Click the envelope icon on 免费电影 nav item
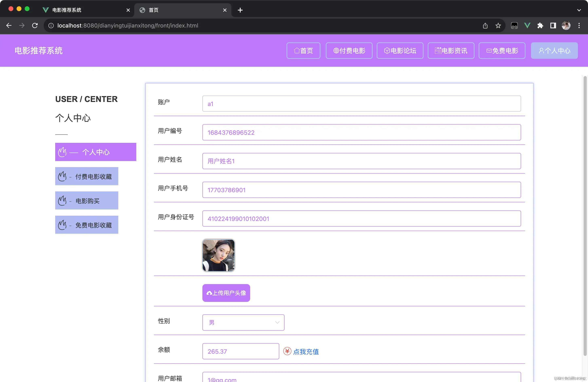 (x=489, y=50)
